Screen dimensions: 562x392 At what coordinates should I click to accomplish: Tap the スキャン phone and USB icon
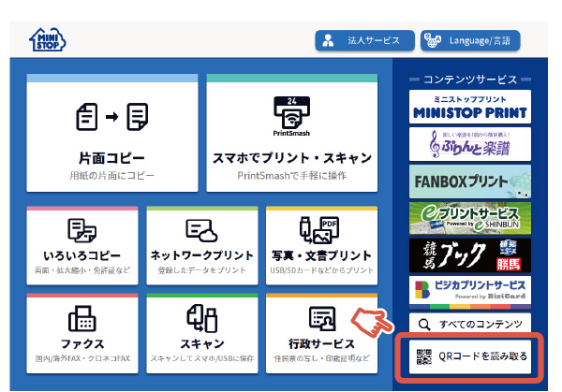[x=201, y=318]
